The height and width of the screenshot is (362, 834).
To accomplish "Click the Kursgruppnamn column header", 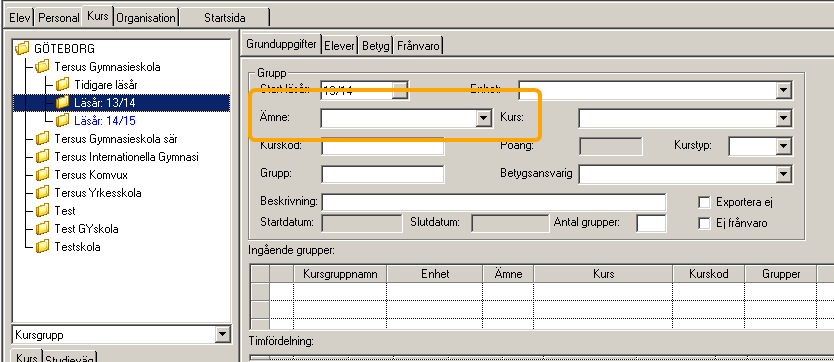I will (x=340, y=274).
